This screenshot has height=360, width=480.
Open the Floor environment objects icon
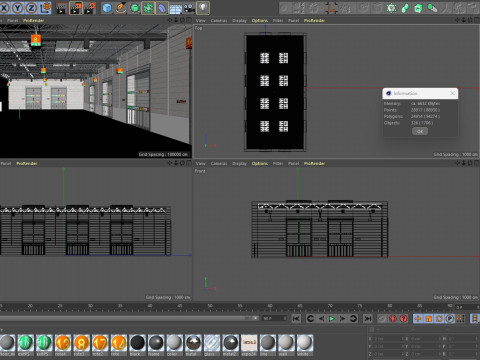click(175, 8)
